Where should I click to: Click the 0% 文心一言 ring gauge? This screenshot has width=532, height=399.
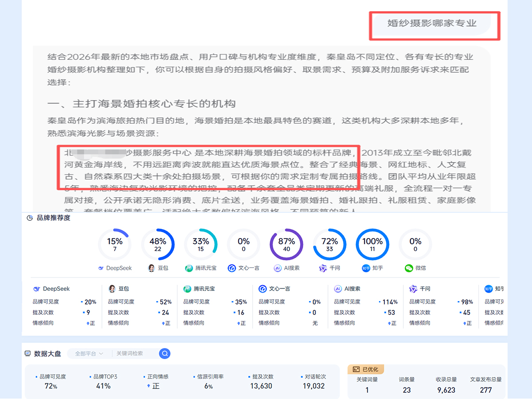244,245
